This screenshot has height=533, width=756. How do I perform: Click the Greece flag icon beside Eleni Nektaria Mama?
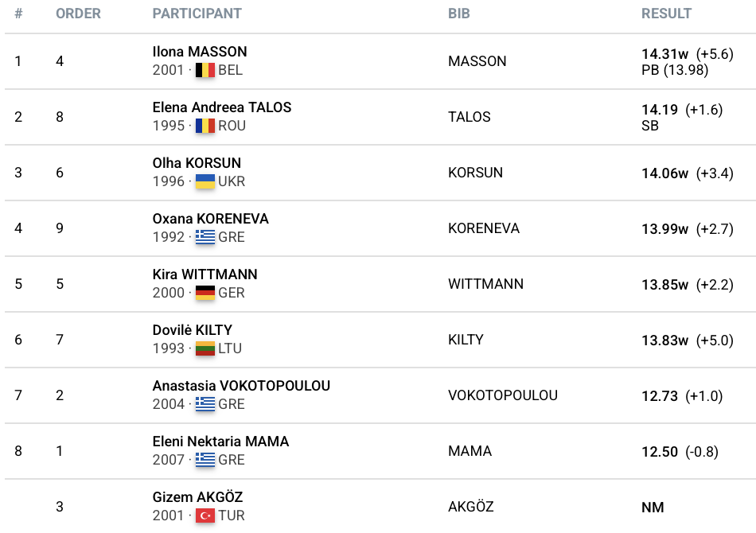[x=205, y=460]
